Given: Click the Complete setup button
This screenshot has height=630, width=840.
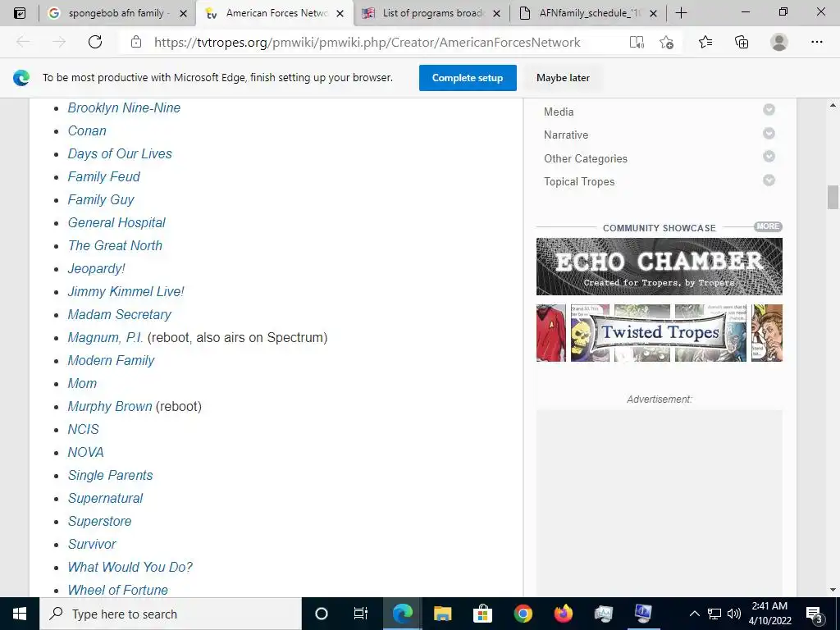Looking at the screenshot, I should coord(468,78).
